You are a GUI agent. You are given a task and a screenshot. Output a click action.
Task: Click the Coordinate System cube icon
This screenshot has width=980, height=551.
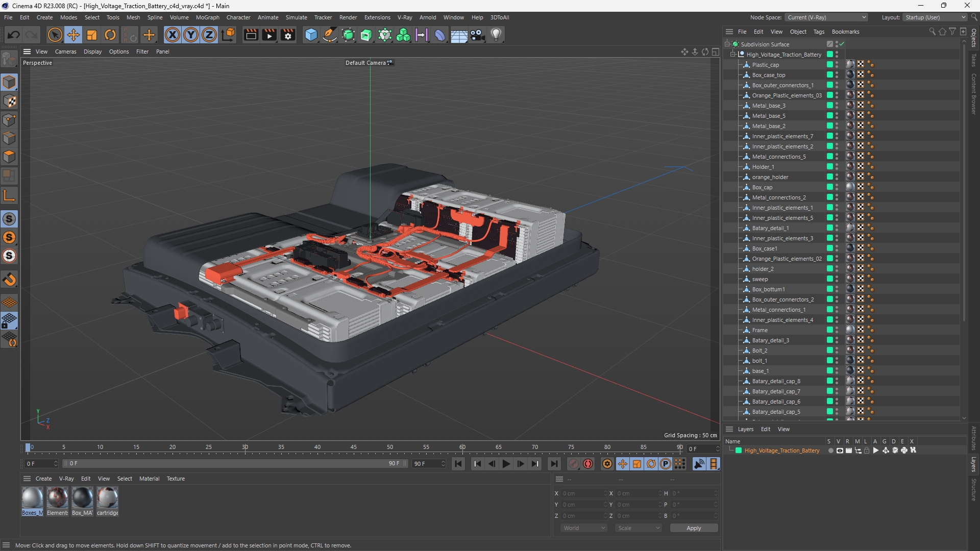coord(229,35)
